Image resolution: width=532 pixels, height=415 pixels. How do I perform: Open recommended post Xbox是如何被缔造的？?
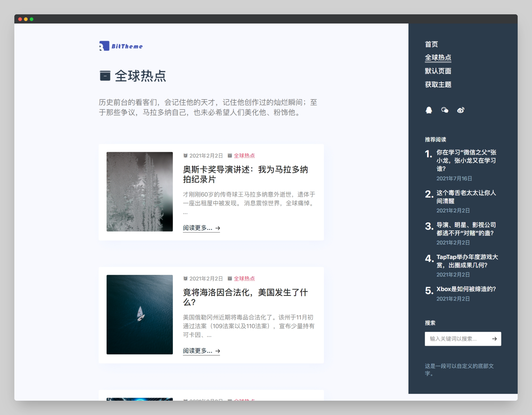pos(466,289)
